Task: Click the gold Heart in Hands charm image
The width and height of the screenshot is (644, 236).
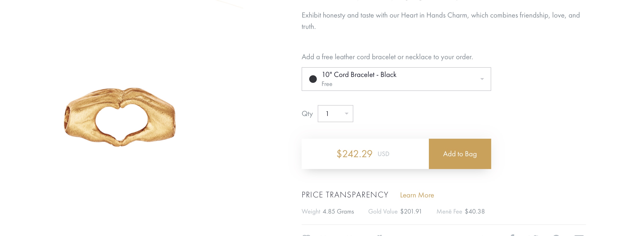Action: coord(120,117)
